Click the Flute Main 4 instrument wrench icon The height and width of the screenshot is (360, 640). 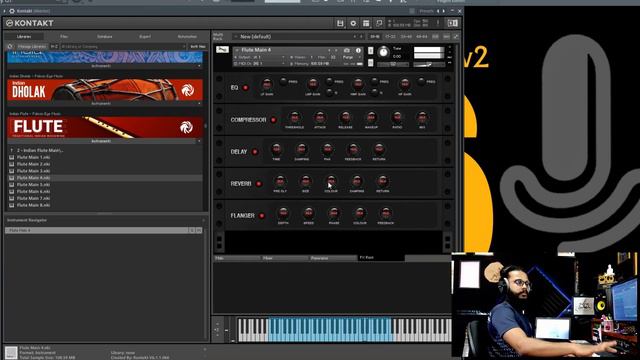tap(222, 50)
